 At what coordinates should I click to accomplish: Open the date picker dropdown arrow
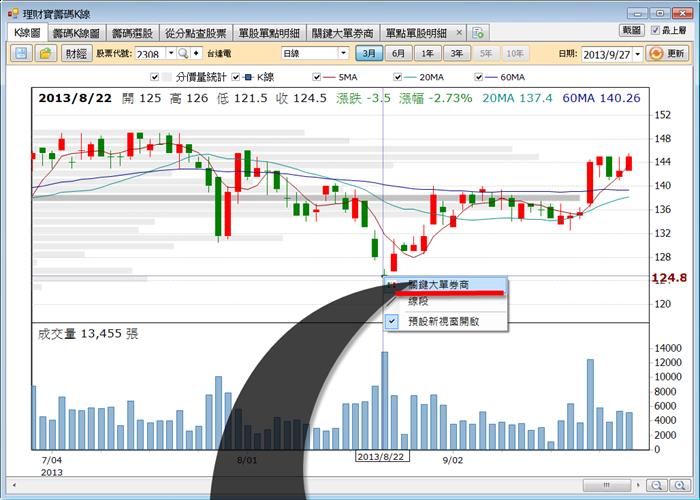coord(638,54)
